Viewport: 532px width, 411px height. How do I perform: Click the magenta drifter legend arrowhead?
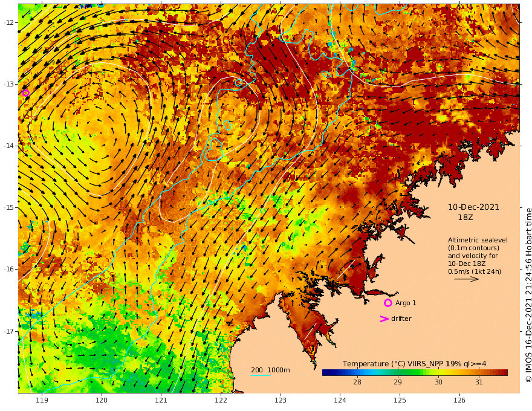tap(384, 319)
